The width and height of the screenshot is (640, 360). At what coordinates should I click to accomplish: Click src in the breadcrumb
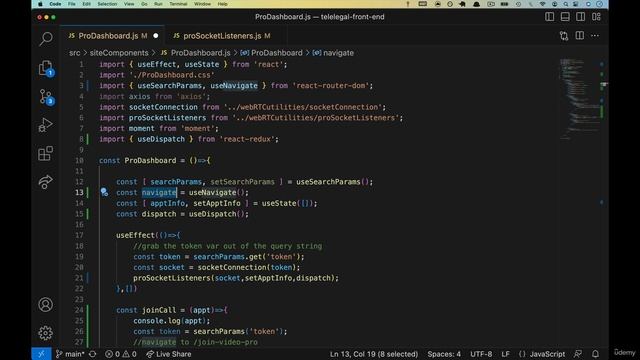[x=75, y=53]
